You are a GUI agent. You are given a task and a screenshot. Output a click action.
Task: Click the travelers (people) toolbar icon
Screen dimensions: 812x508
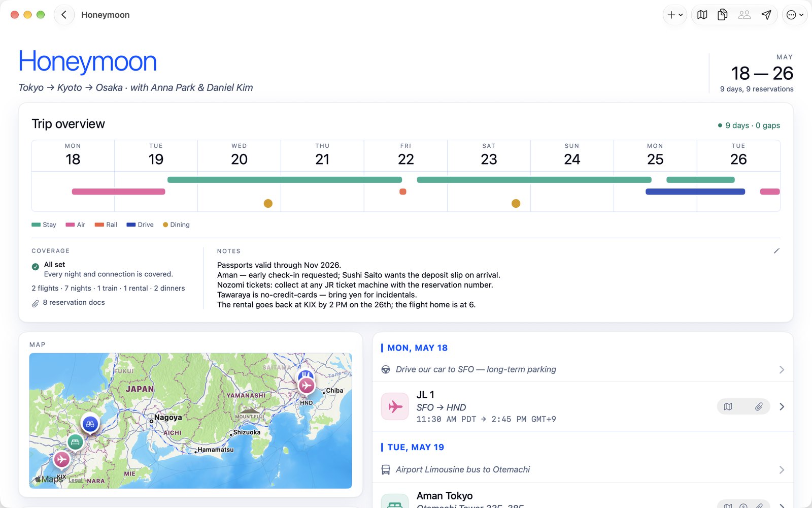click(x=745, y=15)
